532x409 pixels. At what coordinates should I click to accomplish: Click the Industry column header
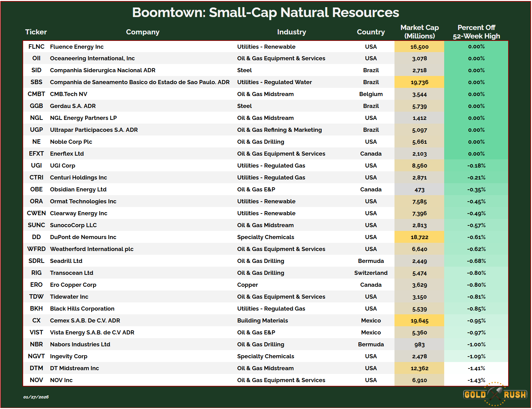291,32
